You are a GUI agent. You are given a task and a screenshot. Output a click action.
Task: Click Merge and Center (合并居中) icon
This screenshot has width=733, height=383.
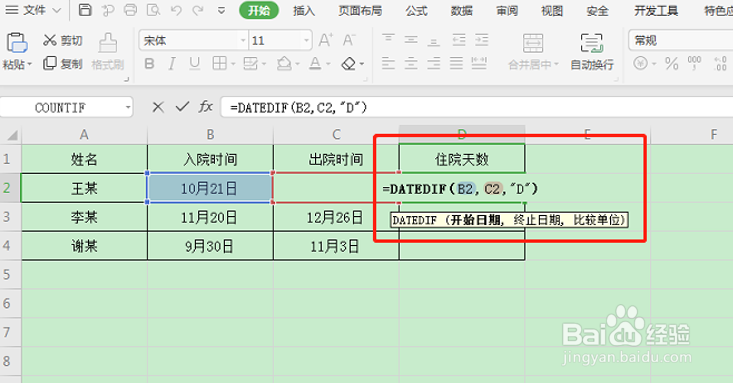[x=533, y=43]
